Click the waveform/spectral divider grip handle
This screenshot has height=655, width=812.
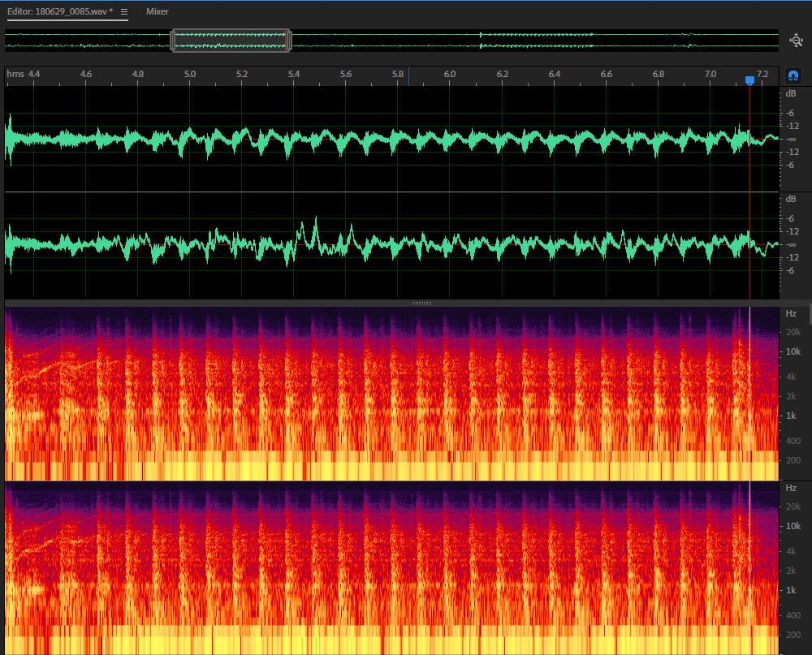click(421, 303)
